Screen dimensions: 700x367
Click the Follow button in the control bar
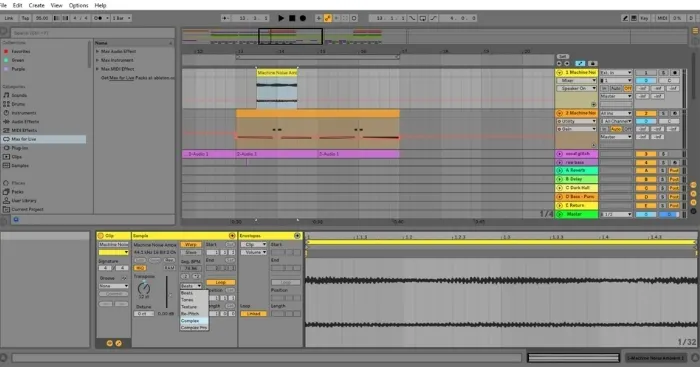pyautogui.click(x=225, y=18)
